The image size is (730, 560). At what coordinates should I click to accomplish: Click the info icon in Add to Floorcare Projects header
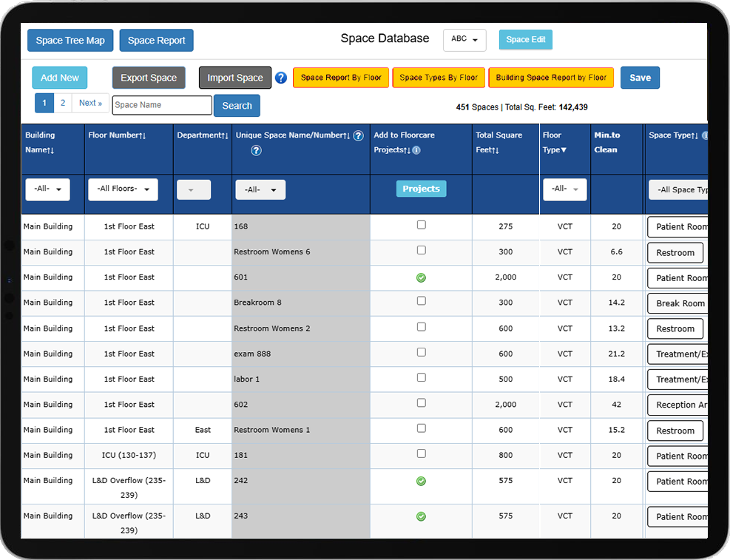click(x=416, y=150)
